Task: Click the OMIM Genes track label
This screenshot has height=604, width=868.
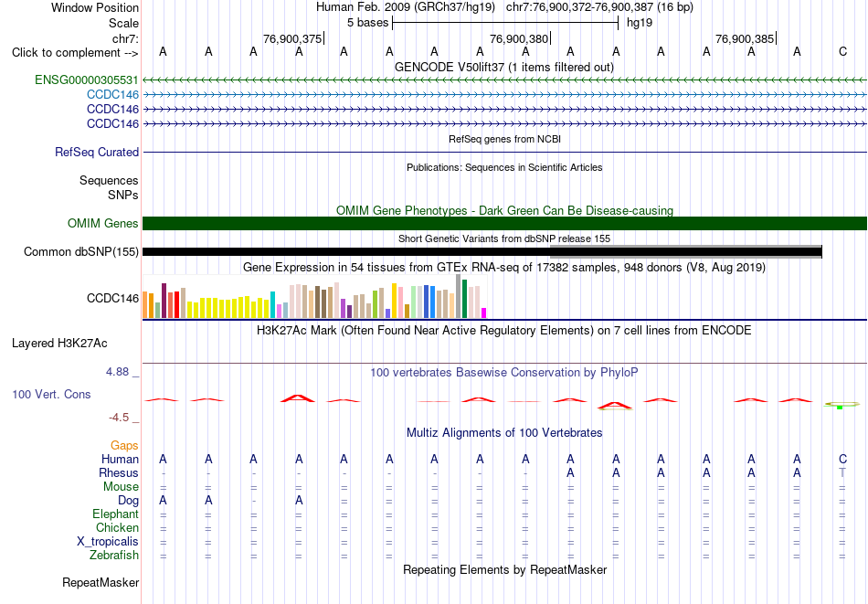Action: coord(103,224)
